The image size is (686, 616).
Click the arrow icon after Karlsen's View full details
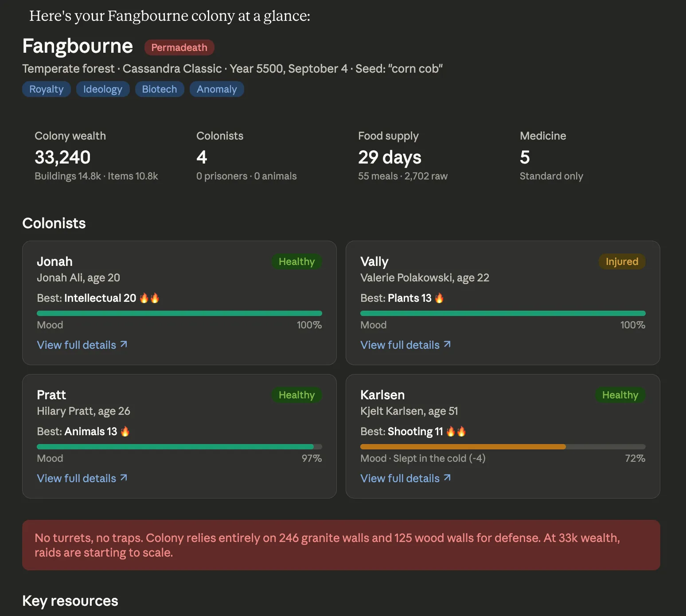(447, 478)
